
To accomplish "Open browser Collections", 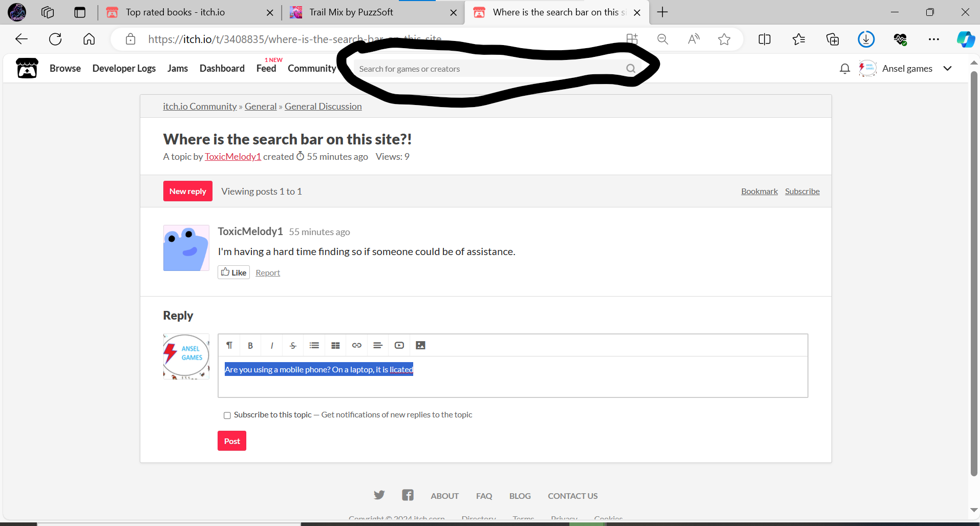I will tap(833, 39).
